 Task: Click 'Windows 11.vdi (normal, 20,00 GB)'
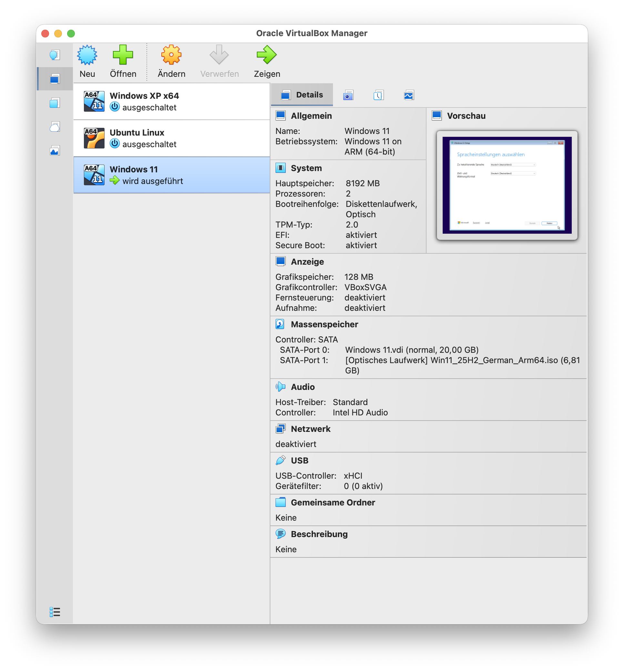click(x=412, y=350)
